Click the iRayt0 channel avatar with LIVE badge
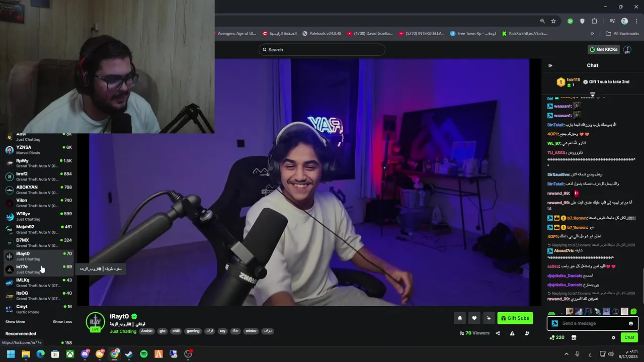 tap(95, 322)
